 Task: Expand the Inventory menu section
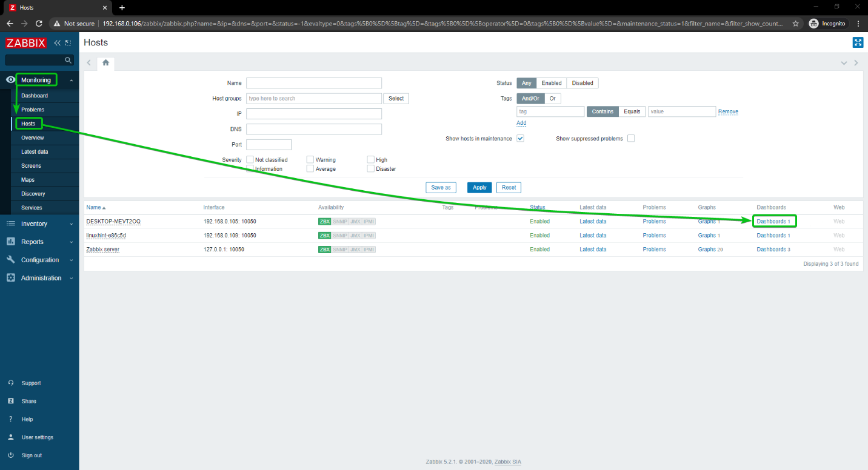(x=71, y=223)
